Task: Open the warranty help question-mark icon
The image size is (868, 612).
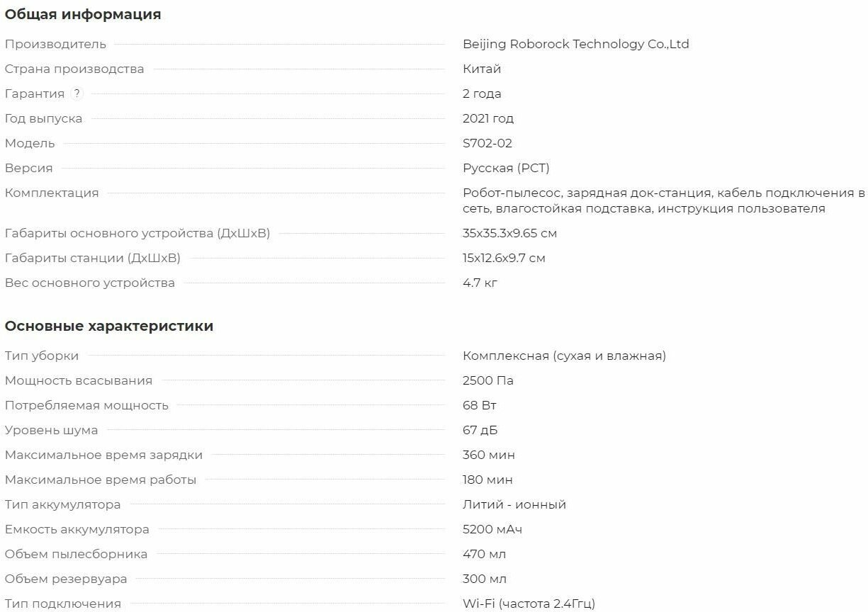Action: [77, 93]
